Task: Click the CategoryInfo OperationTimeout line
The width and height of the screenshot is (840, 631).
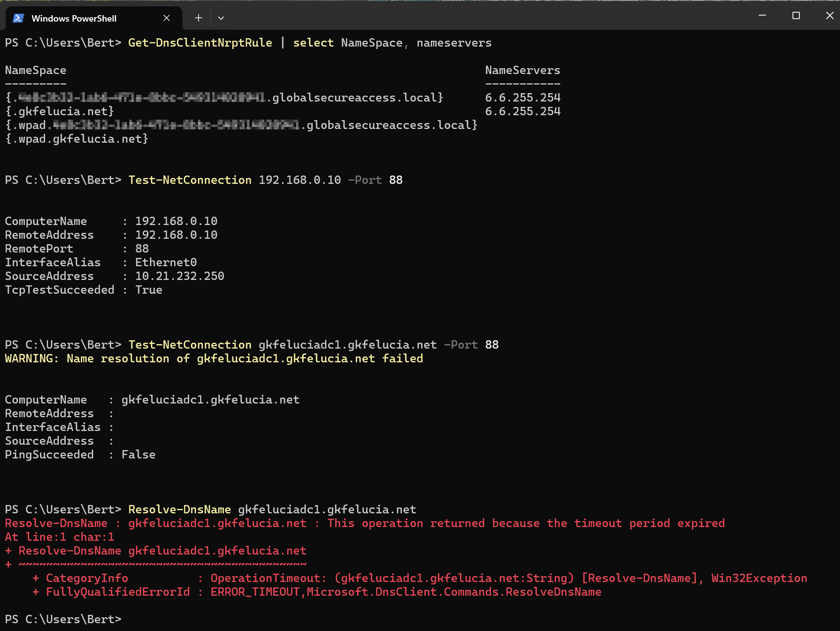Action: pyautogui.click(x=420, y=579)
